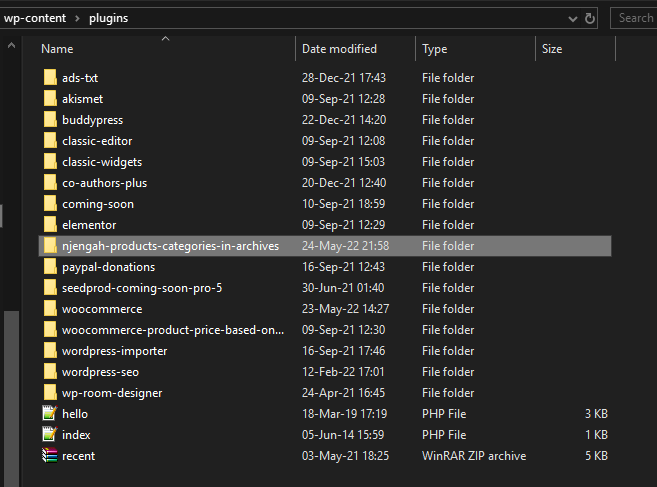Select the wordpress-seo folder name

click(x=101, y=372)
